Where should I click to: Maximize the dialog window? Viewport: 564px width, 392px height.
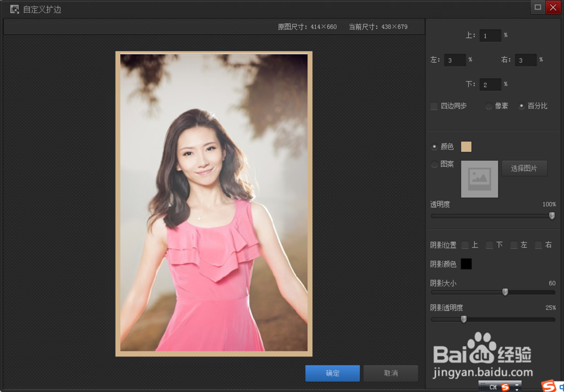537,7
